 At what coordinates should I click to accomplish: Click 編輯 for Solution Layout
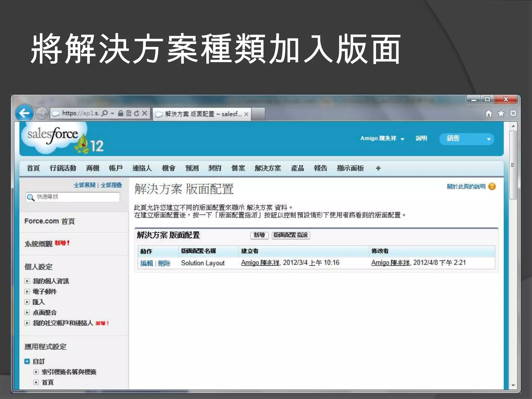click(147, 263)
